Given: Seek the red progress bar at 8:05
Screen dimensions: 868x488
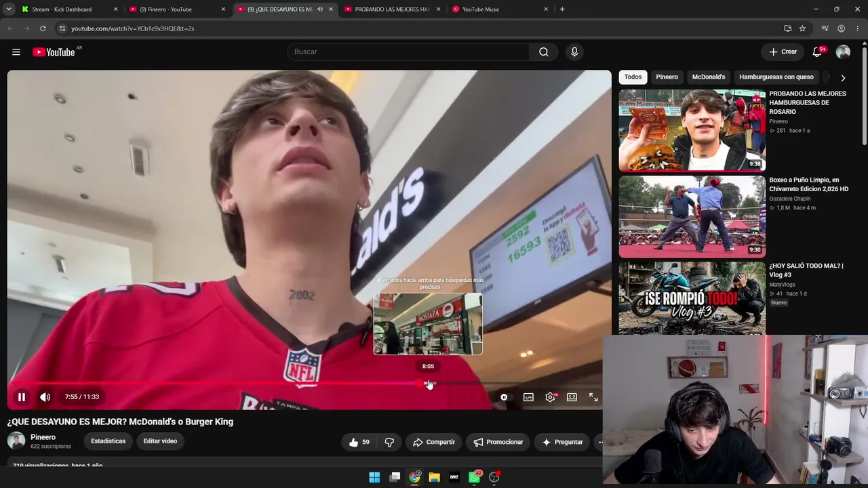Looking at the screenshot, I should [x=428, y=384].
